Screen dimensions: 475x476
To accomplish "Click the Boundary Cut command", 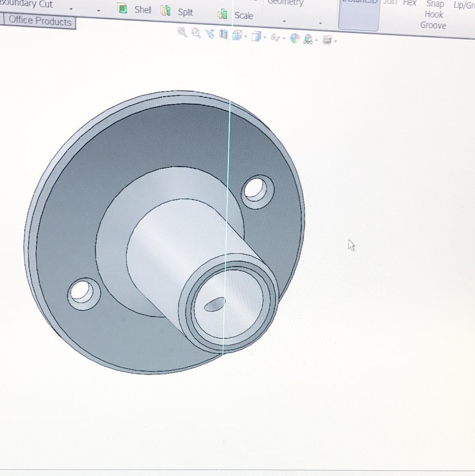I will click(x=26, y=4).
